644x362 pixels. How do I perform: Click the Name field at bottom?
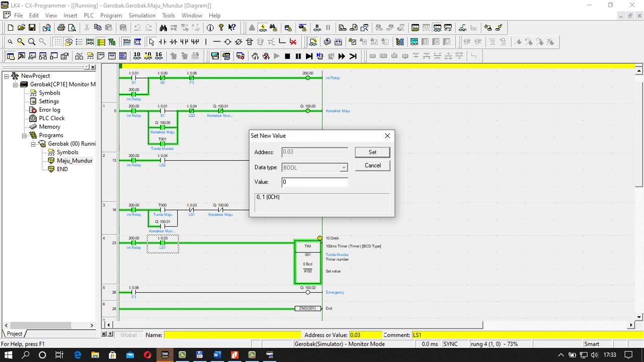click(232, 335)
